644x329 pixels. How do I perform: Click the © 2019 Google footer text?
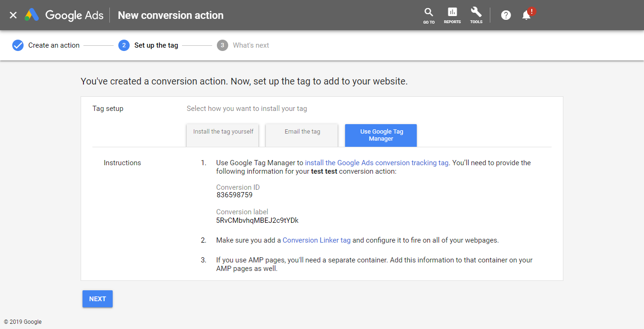coord(23,322)
